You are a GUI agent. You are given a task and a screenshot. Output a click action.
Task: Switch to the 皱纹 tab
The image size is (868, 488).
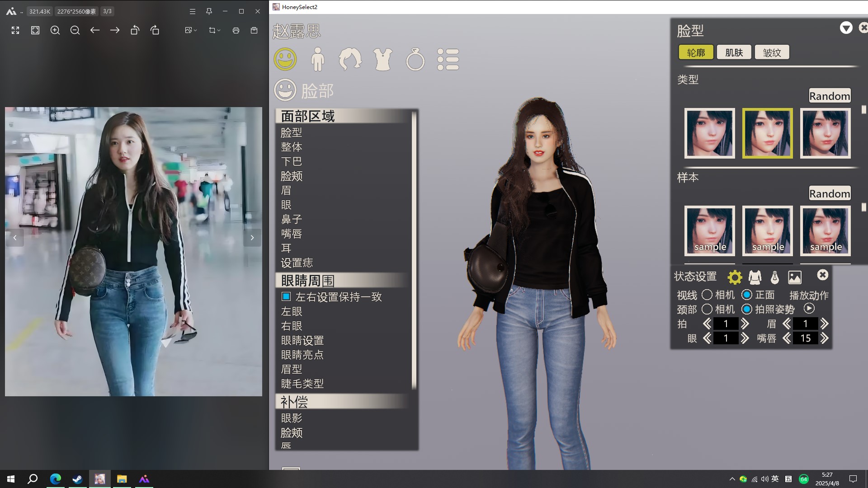(x=772, y=52)
